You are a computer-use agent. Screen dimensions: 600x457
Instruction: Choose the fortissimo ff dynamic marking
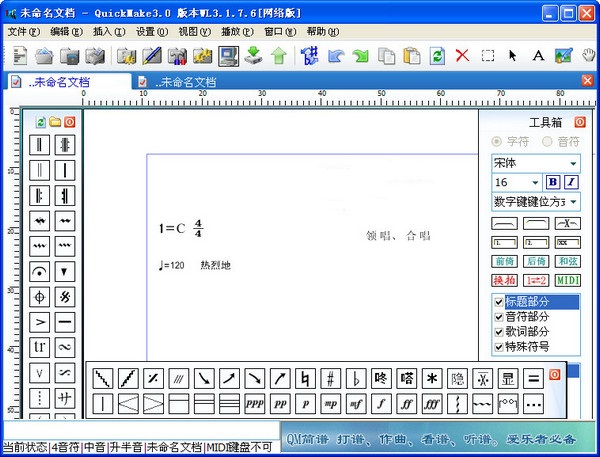point(407,405)
